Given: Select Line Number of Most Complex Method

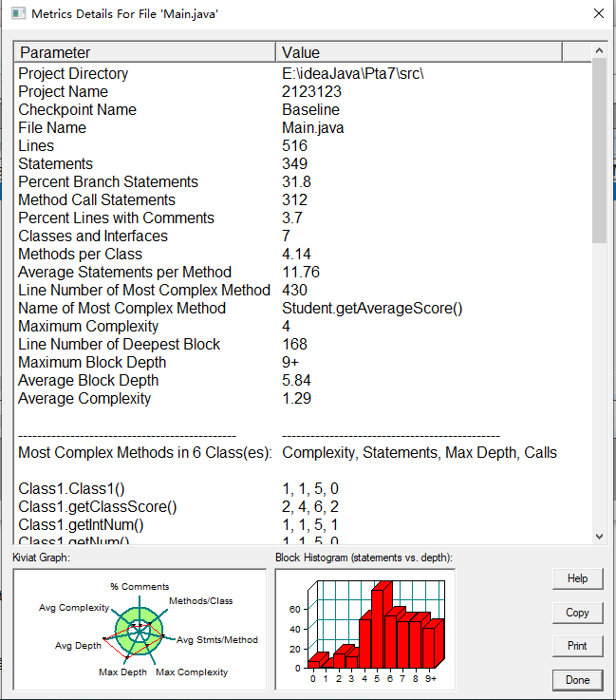Looking at the screenshot, I should click(x=303, y=291).
